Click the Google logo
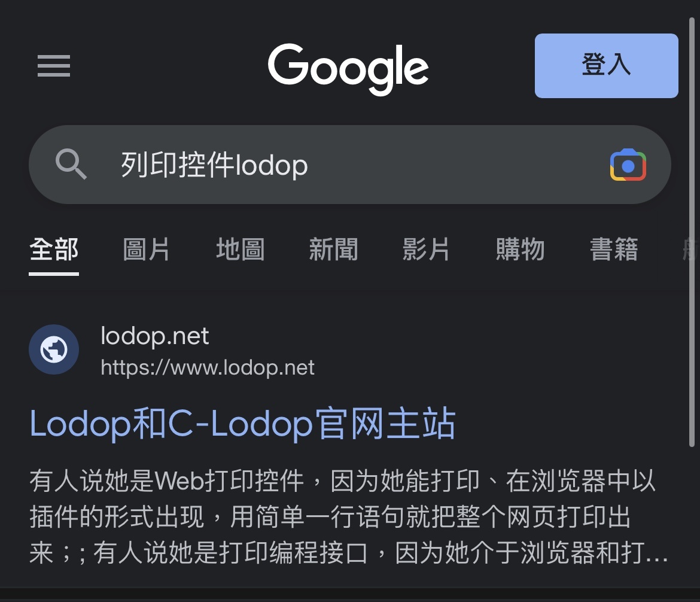The image size is (700, 602). 348,68
